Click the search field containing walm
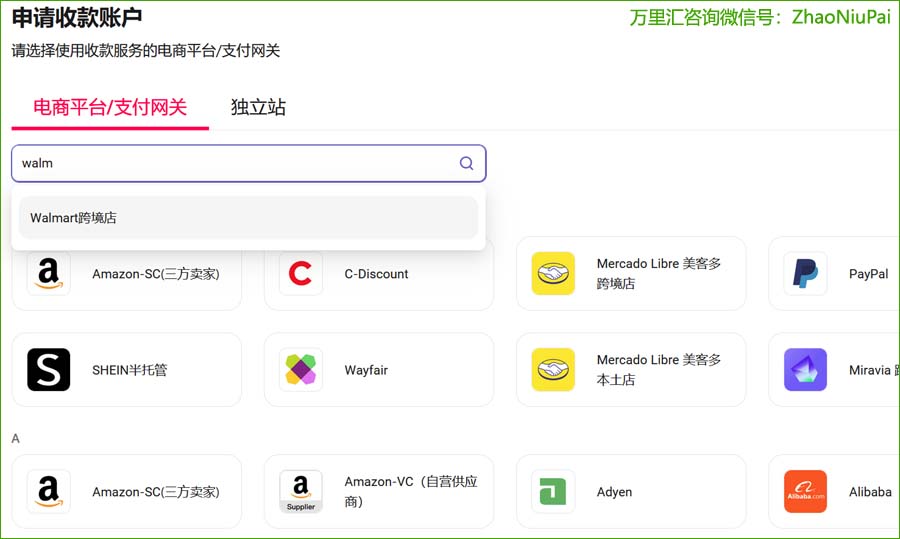Image resolution: width=900 pixels, height=539 pixels. [x=249, y=164]
